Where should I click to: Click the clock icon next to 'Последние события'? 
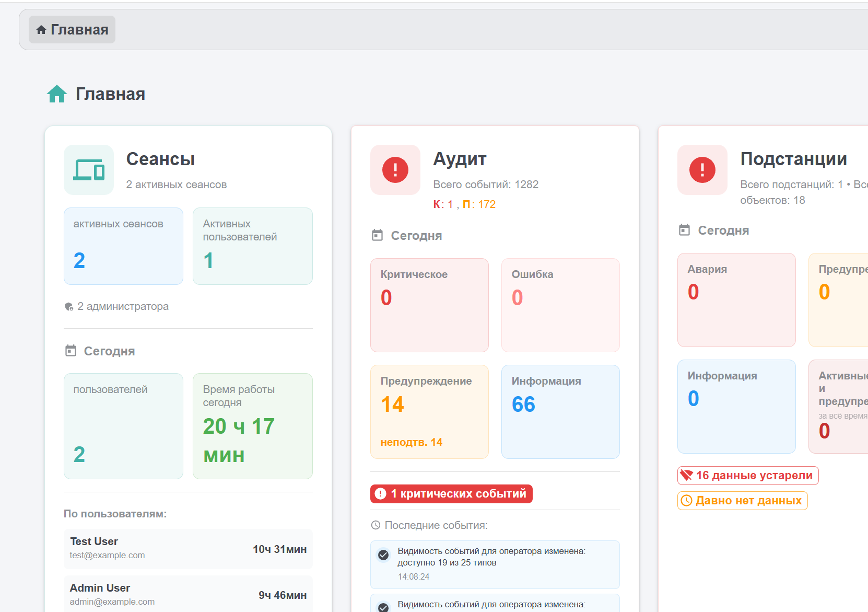(376, 525)
